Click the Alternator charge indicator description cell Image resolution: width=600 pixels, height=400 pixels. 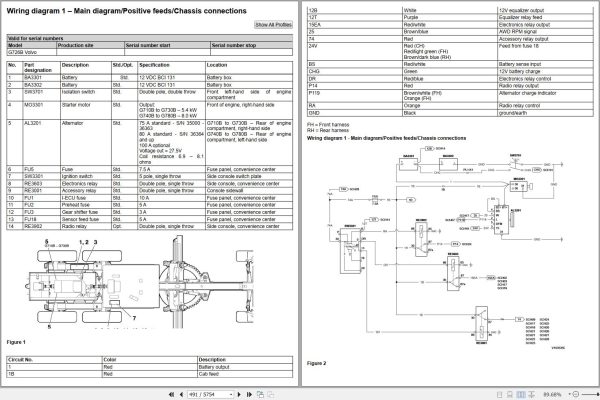[545, 96]
